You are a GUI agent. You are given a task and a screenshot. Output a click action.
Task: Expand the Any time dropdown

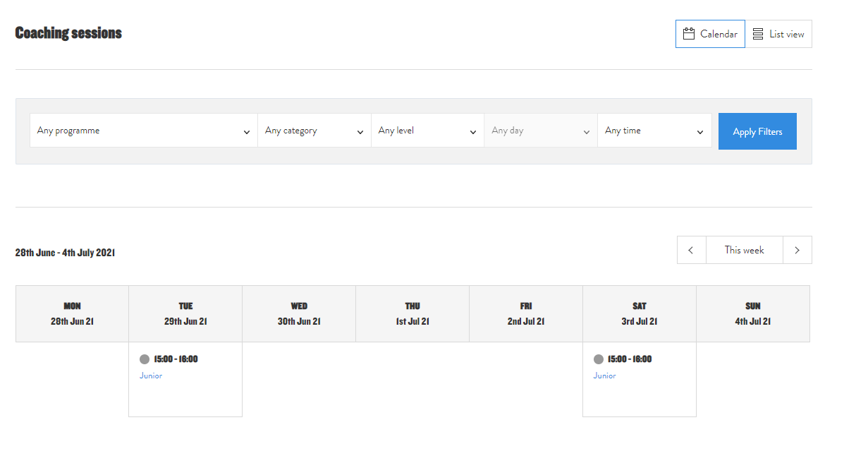pos(654,131)
